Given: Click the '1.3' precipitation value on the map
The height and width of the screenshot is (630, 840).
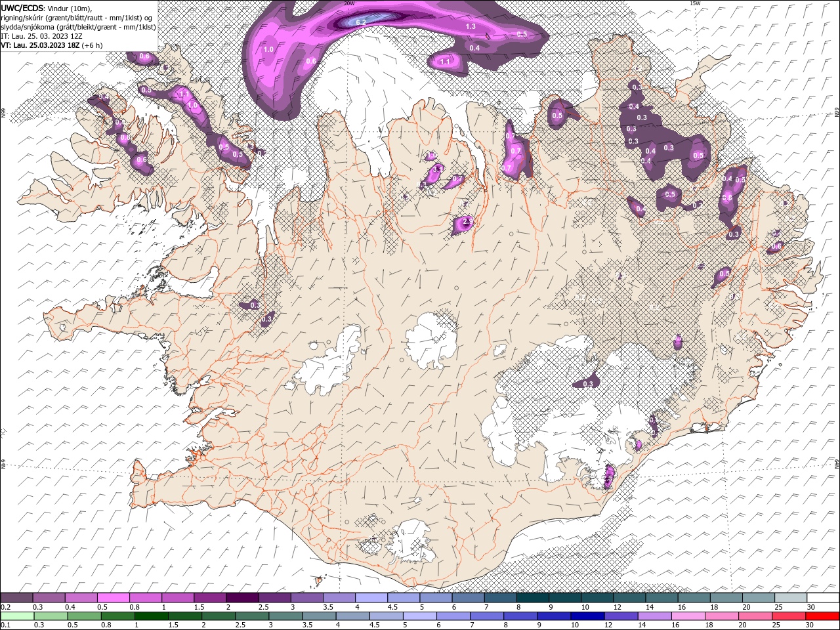Looking at the screenshot, I should tap(471, 26).
